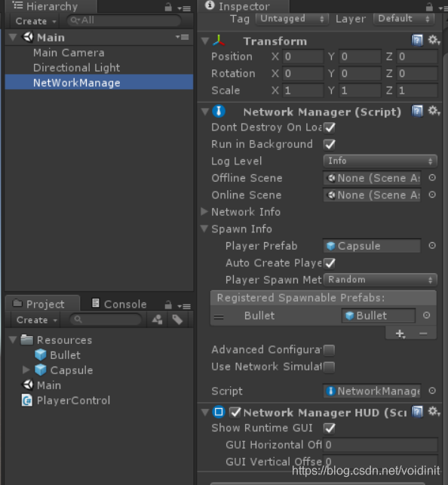The width and height of the screenshot is (448, 485).
Task: Enable Use Network Simulator checkbox
Action: coord(330,367)
